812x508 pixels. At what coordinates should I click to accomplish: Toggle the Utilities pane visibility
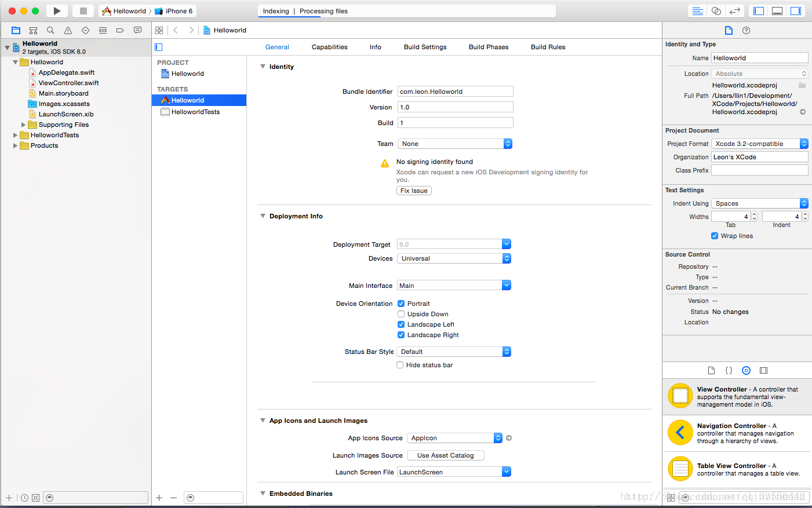coord(796,11)
